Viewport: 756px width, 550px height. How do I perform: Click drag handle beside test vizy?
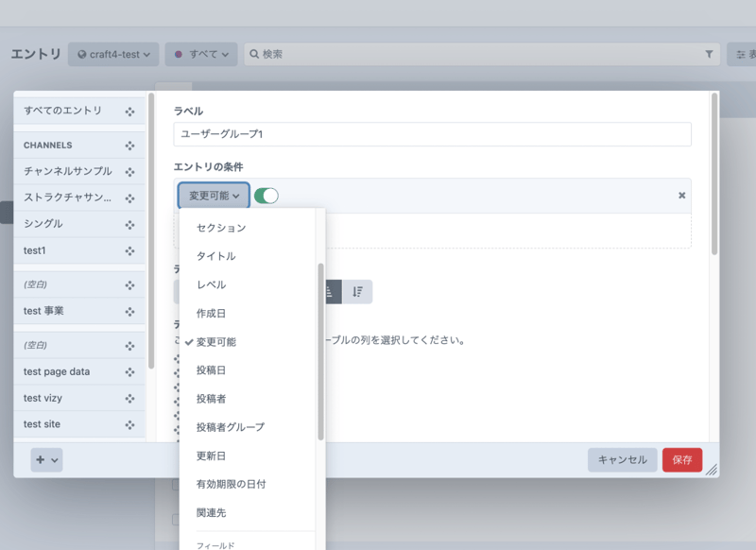pyautogui.click(x=129, y=399)
